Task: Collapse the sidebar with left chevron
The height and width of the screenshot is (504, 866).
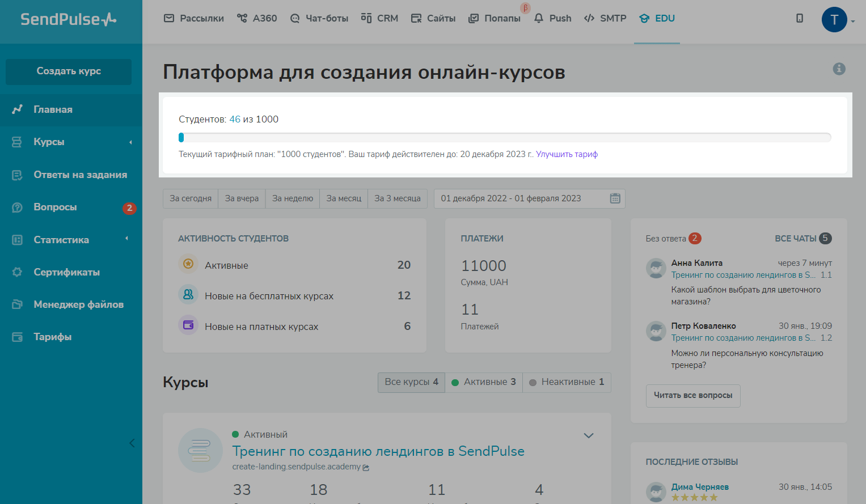Action: pyautogui.click(x=132, y=443)
